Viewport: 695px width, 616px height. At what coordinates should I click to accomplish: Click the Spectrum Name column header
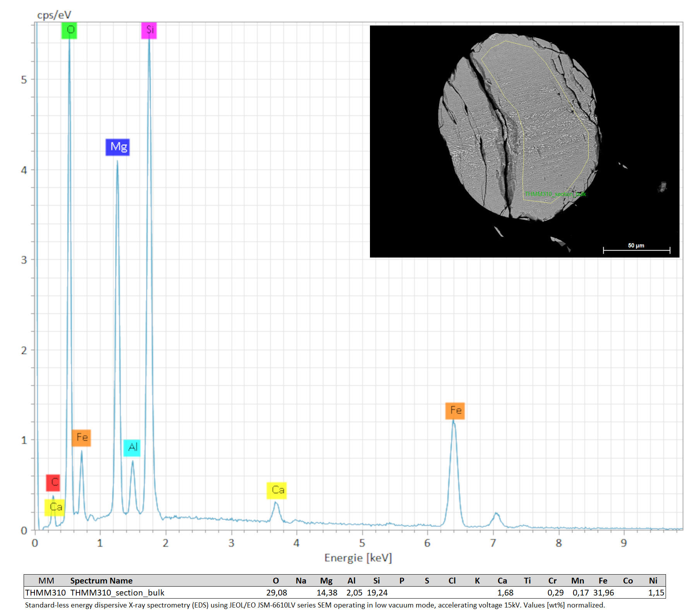point(101,580)
